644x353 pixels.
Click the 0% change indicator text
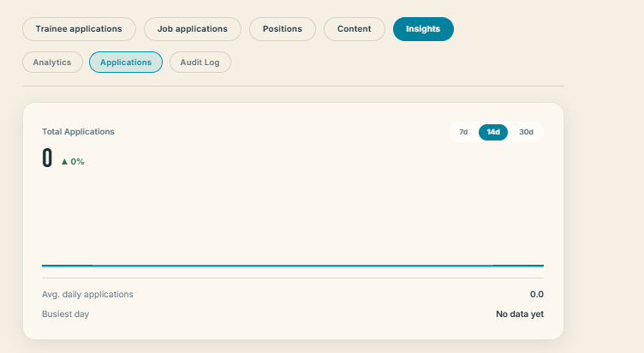[77, 162]
